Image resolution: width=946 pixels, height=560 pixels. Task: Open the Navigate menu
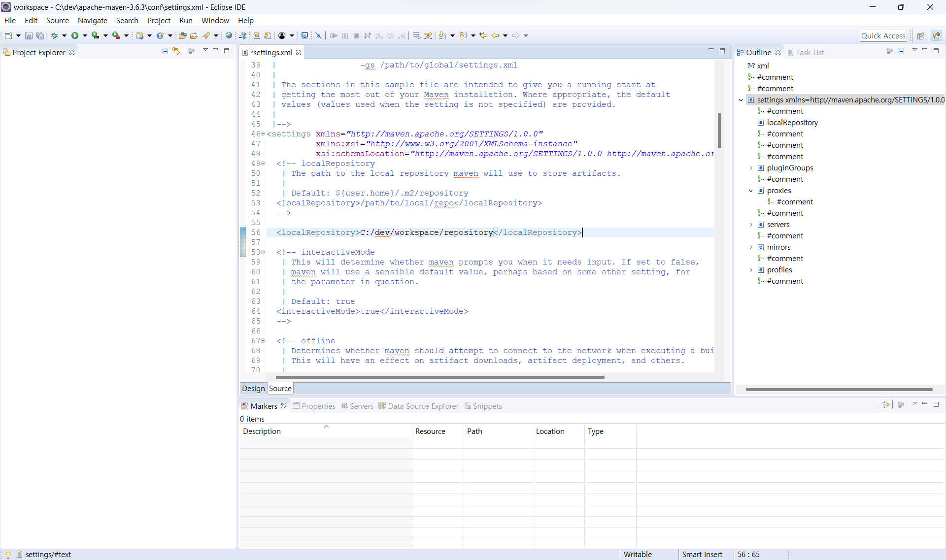[93, 20]
